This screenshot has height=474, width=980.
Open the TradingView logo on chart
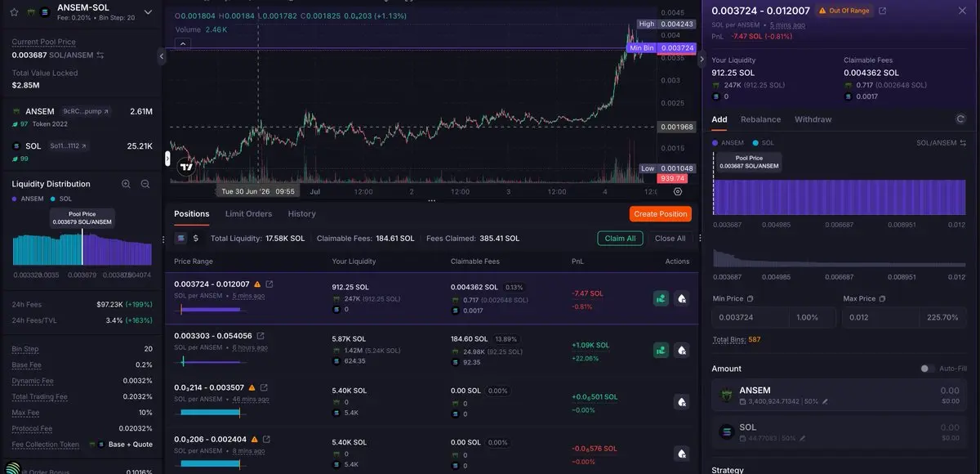click(x=185, y=167)
